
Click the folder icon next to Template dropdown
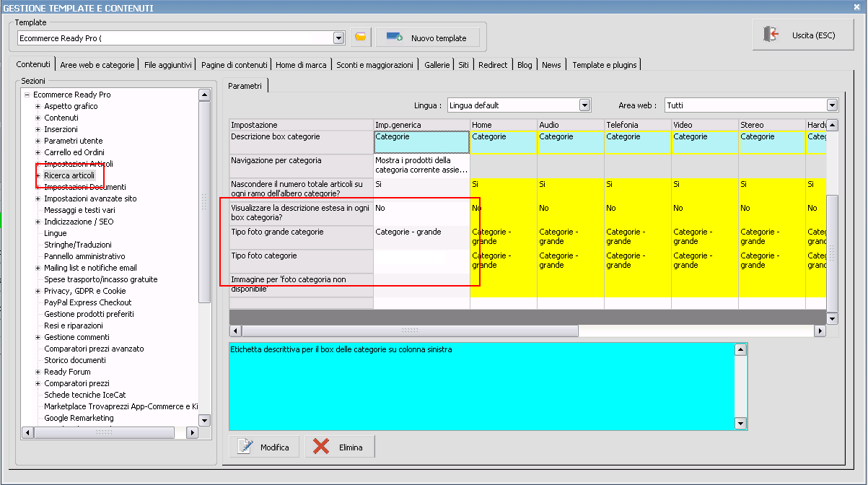(x=360, y=38)
